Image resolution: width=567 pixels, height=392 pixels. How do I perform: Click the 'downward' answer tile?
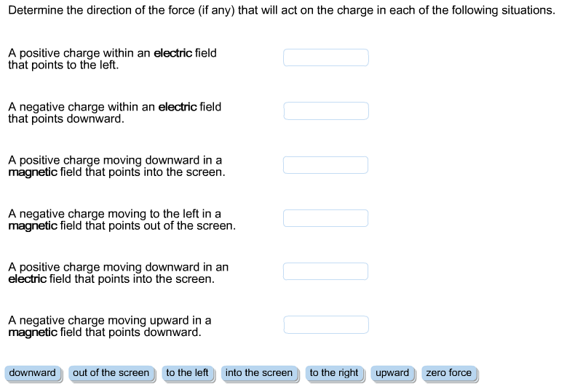click(x=33, y=373)
